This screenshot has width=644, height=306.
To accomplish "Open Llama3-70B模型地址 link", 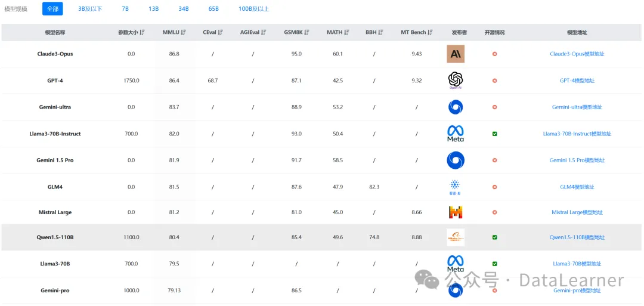I will point(577,264).
